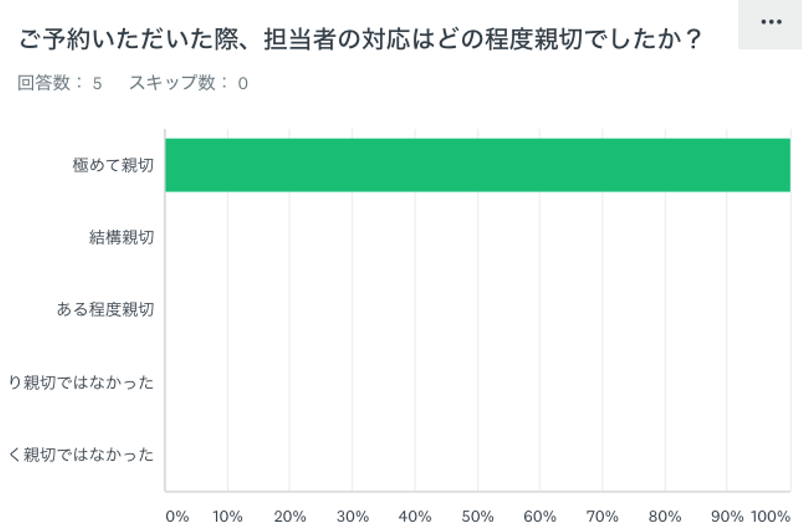Click the 100% axis label

point(770,516)
